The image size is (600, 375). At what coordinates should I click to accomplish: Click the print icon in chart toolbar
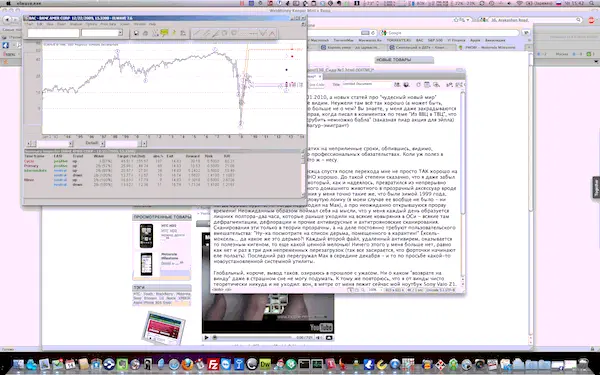[145, 33]
